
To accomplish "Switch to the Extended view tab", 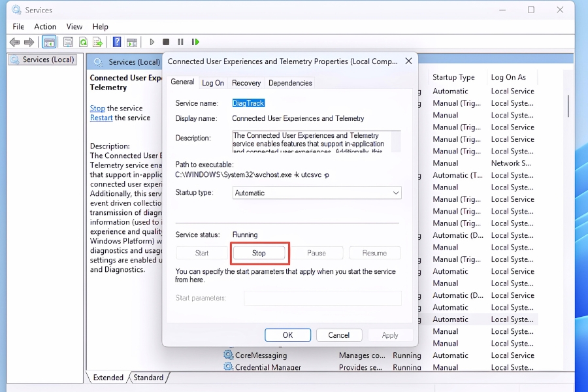I will pos(108,378).
